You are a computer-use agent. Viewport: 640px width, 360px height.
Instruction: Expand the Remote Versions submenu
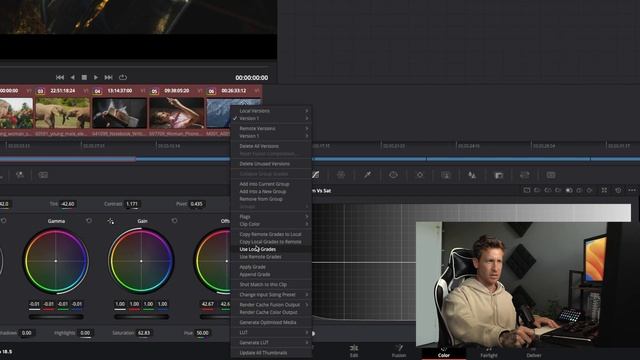point(271,129)
